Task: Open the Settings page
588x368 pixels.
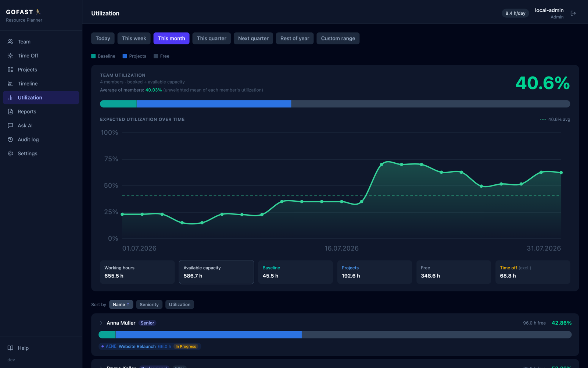Action: pyautogui.click(x=41, y=153)
